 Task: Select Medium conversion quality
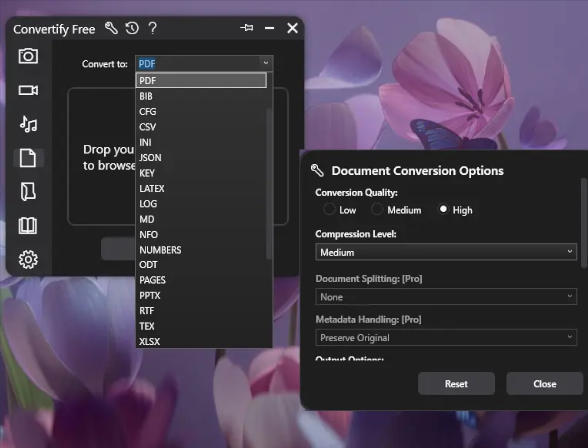pyautogui.click(x=397, y=210)
